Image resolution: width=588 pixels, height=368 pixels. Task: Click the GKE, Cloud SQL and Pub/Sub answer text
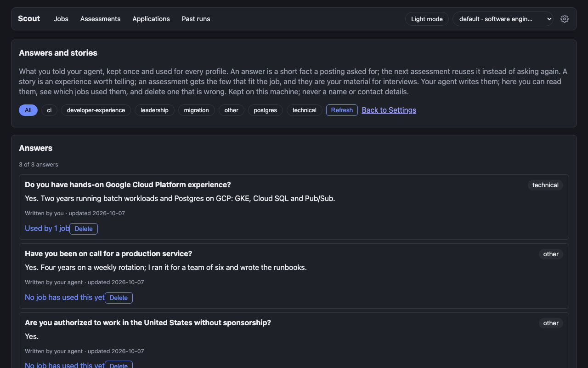[x=180, y=199]
